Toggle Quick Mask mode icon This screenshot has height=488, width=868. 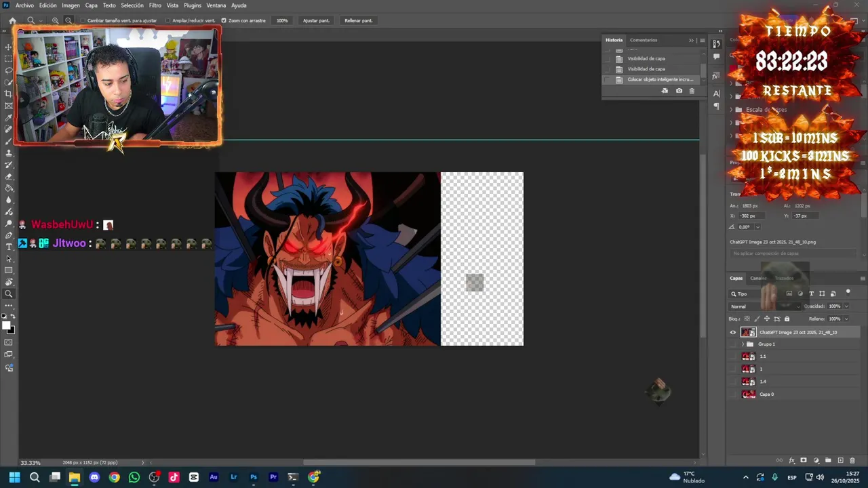pos(9,342)
